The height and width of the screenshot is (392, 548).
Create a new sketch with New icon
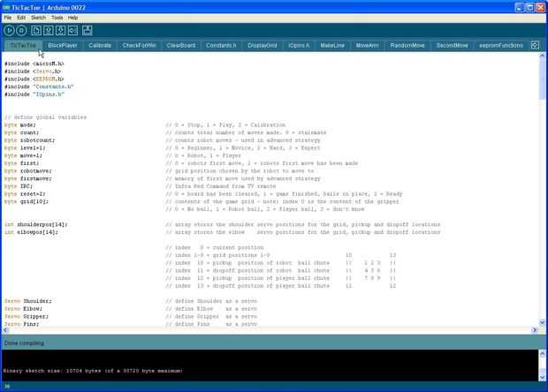click(x=36, y=31)
